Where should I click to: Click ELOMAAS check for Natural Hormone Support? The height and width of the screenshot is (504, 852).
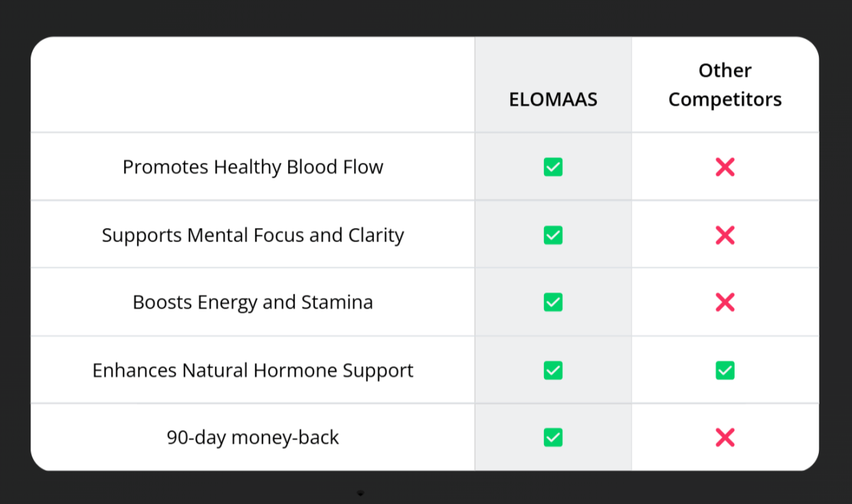(x=553, y=370)
